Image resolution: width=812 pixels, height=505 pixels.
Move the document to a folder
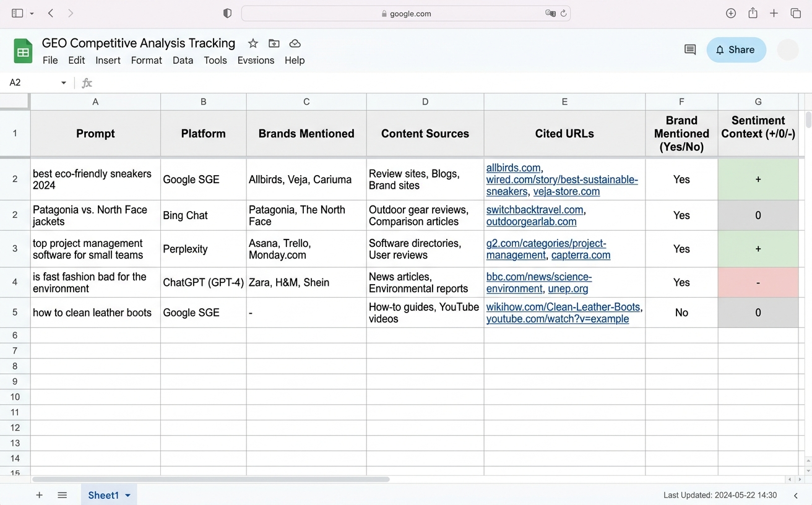coord(274,43)
